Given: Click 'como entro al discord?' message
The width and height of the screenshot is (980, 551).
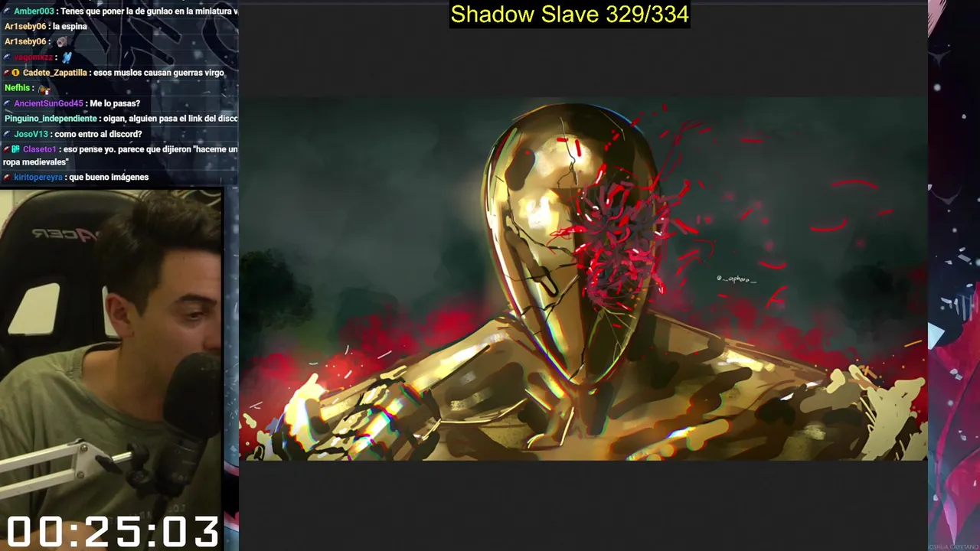Looking at the screenshot, I should point(98,134).
